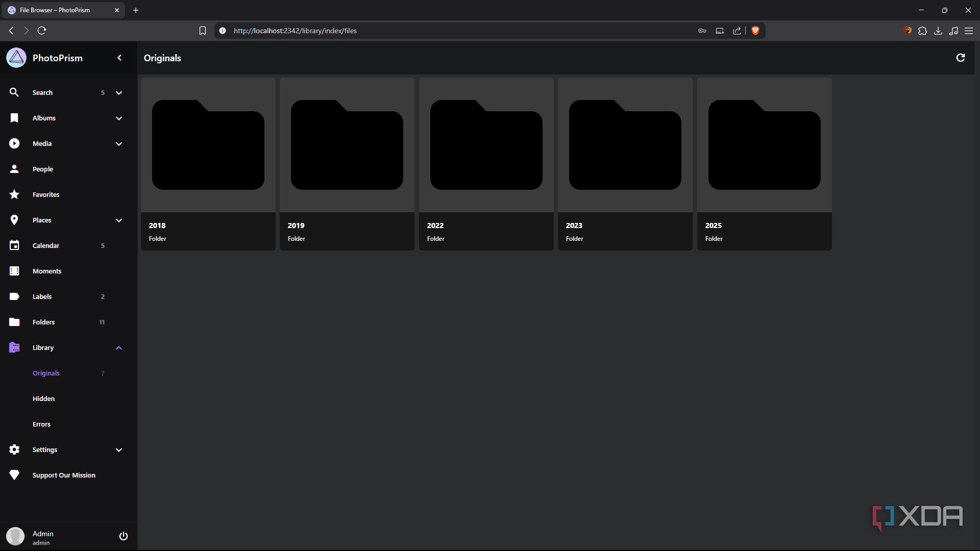Open the 2022 folder
This screenshot has height=551, width=980.
tap(486, 164)
